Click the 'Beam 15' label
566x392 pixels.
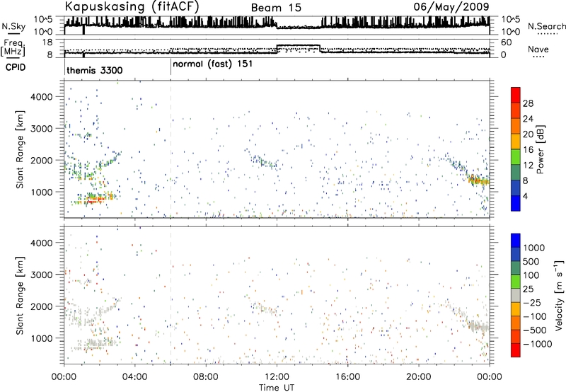click(276, 8)
